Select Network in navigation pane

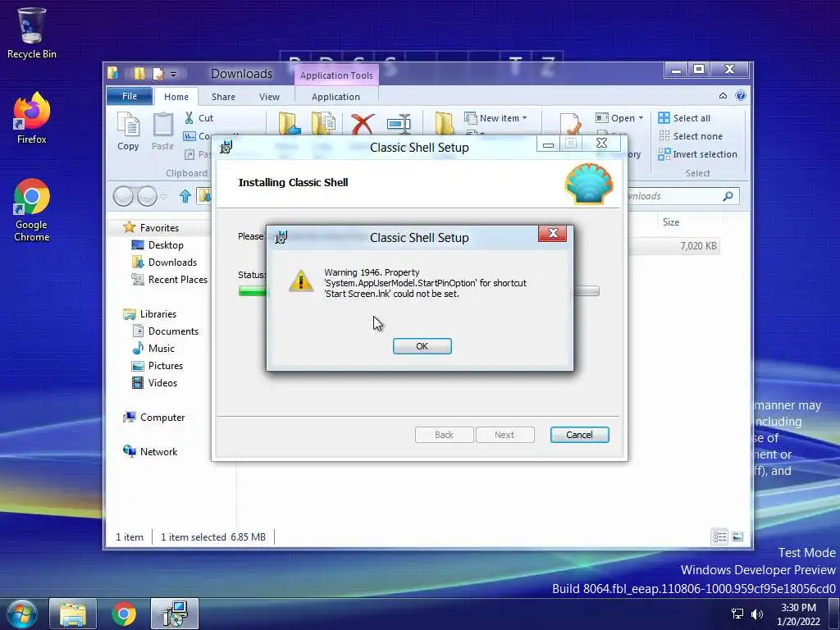coord(150,452)
